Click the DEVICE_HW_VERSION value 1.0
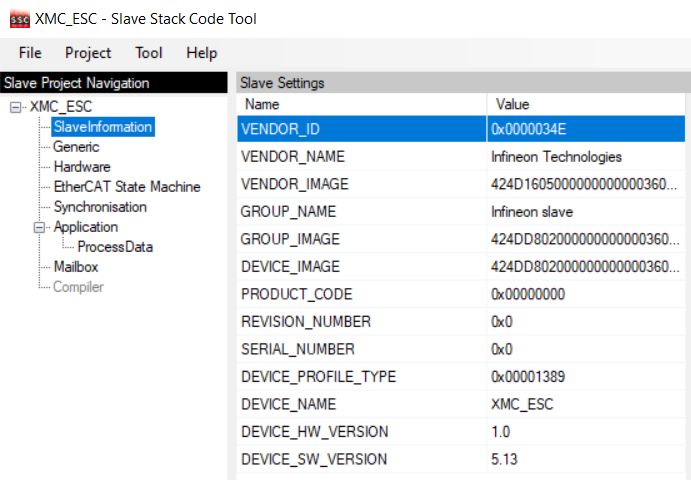This screenshot has height=480, width=691. (x=586, y=432)
